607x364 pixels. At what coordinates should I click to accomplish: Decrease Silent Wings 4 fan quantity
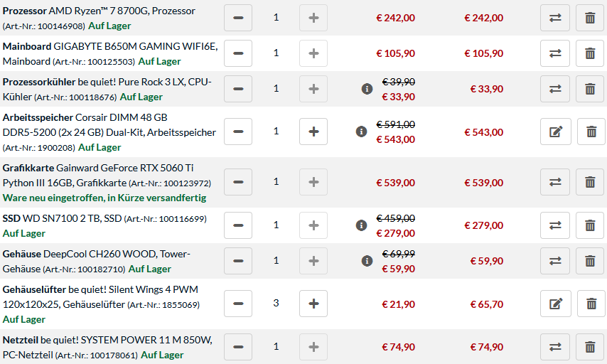[x=238, y=304]
